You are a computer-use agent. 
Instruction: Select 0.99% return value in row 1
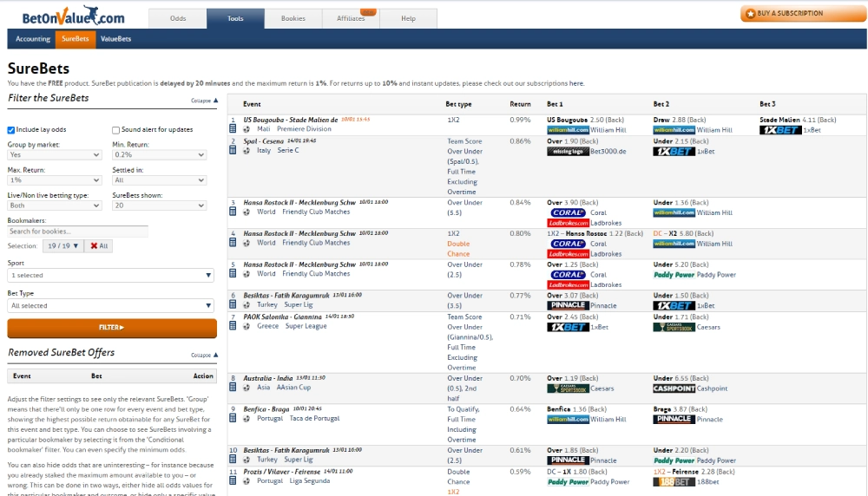coord(520,120)
